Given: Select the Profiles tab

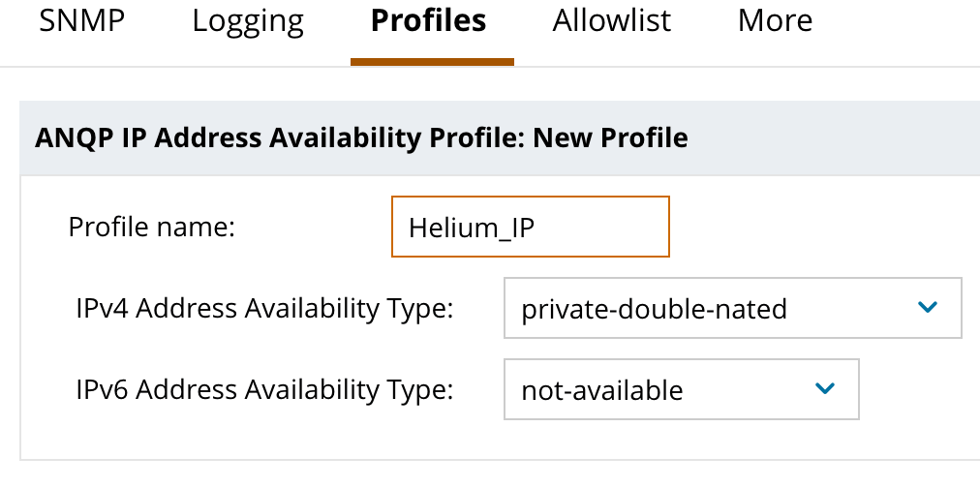Looking at the screenshot, I should pyautogui.click(x=428, y=21).
